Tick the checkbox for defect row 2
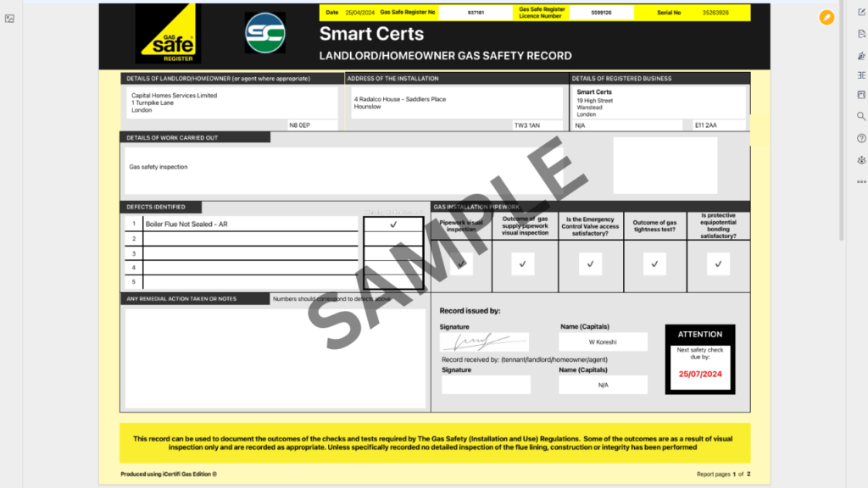868x488 pixels. [x=395, y=238]
